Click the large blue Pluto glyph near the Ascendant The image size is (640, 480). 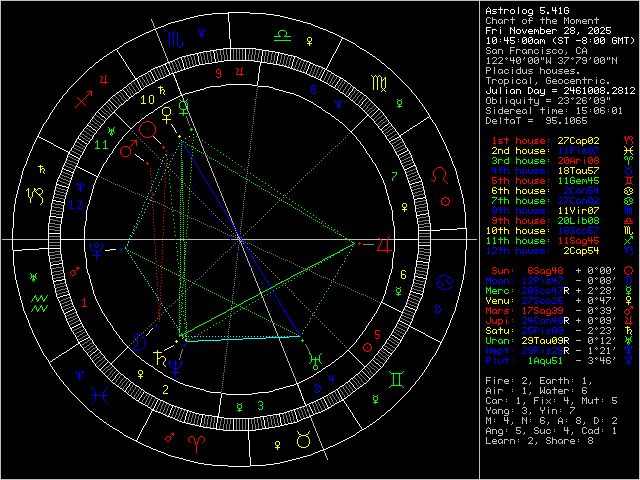point(97,251)
